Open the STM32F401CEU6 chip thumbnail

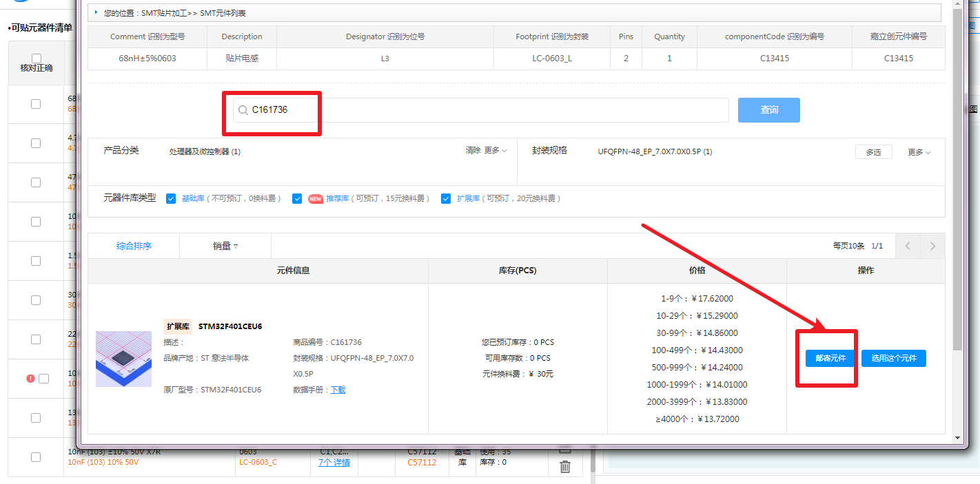point(123,359)
